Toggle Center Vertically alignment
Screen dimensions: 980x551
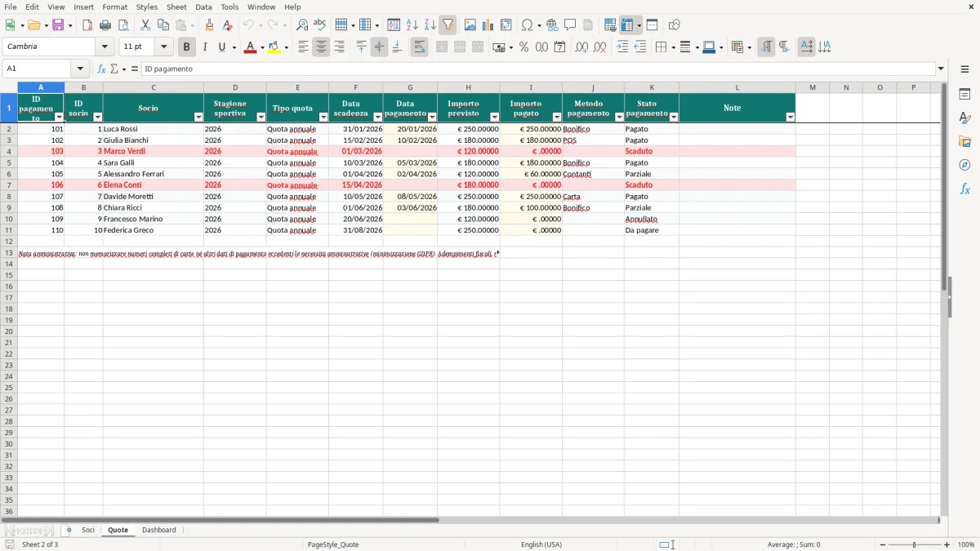pyautogui.click(x=379, y=47)
